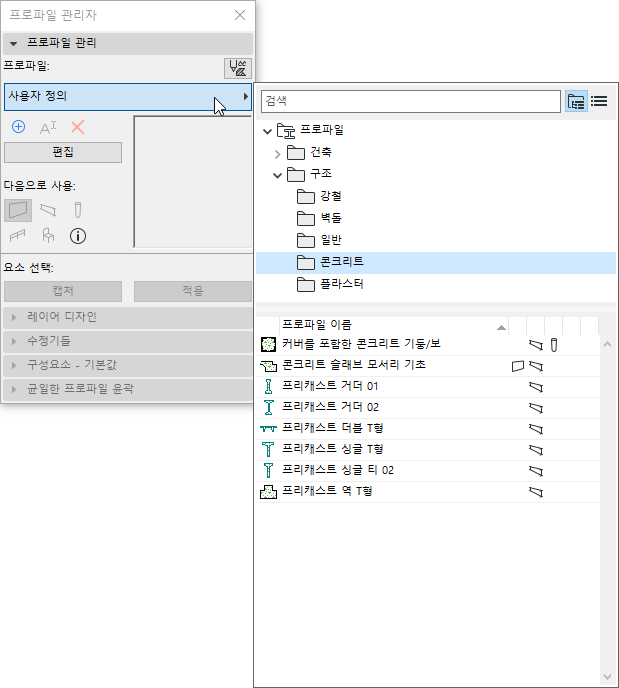Select the 벽돌 folder
This screenshot has width=619, height=688.
click(331, 218)
